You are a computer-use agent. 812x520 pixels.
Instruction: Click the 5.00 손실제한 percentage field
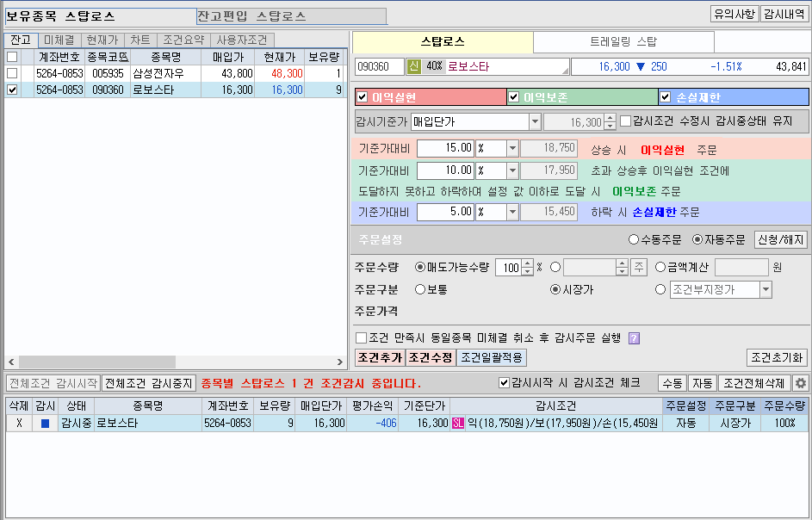445,212
